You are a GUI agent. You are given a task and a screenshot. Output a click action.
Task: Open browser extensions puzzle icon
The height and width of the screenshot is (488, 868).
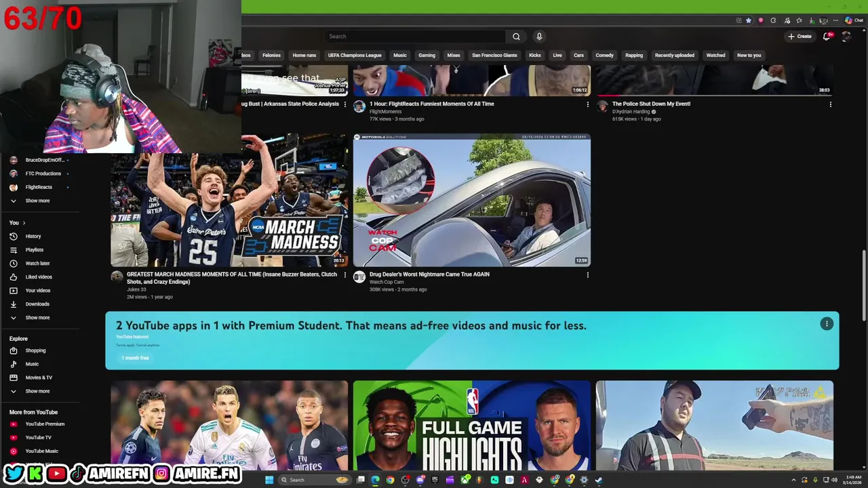[773, 20]
